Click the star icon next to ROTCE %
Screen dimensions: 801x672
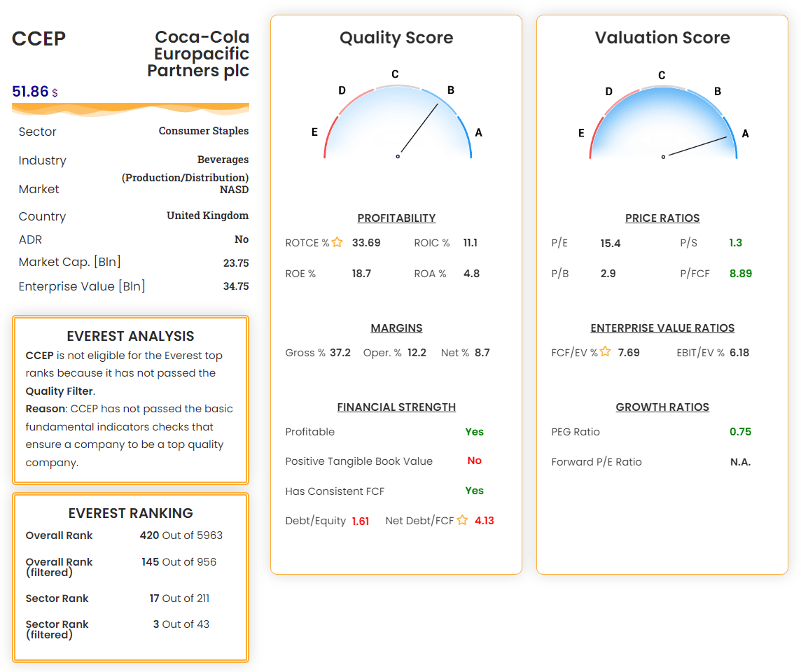pyautogui.click(x=337, y=242)
